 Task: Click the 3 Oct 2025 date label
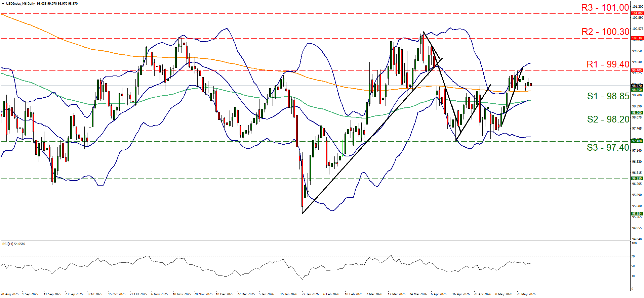click(x=94, y=294)
